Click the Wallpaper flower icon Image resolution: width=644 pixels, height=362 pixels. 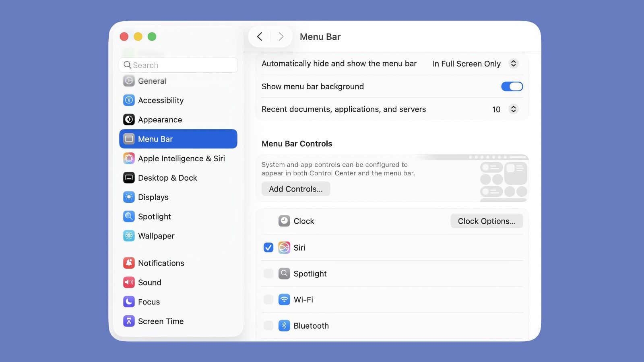(129, 236)
